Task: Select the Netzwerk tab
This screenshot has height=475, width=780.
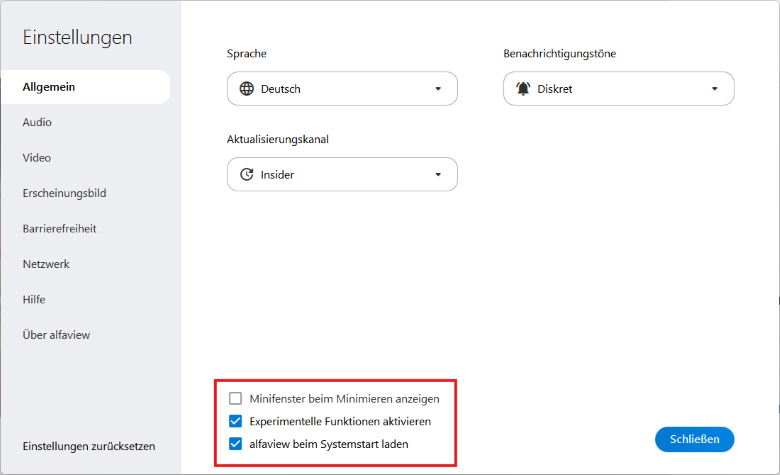Action: 46,264
